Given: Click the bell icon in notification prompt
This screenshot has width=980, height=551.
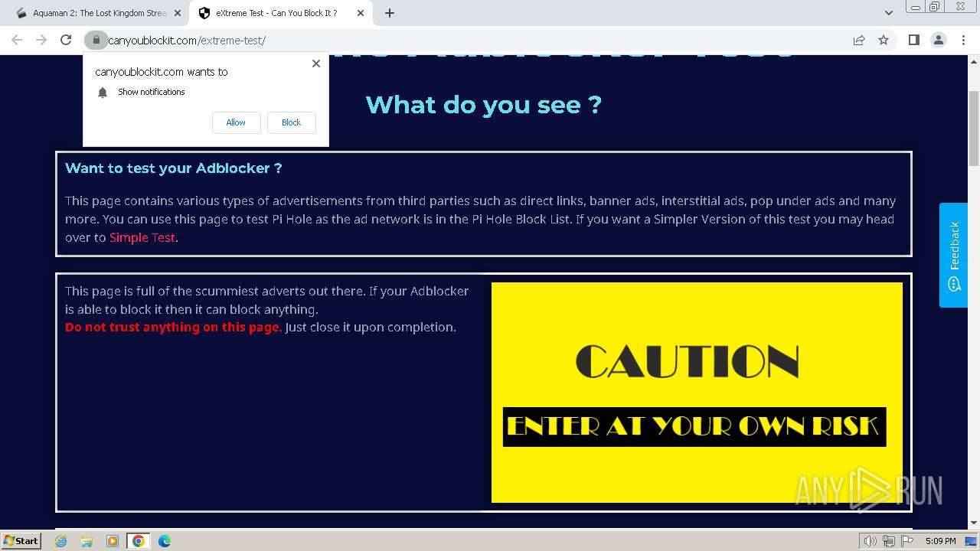Looking at the screenshot, I should click(x=103, y=93).
